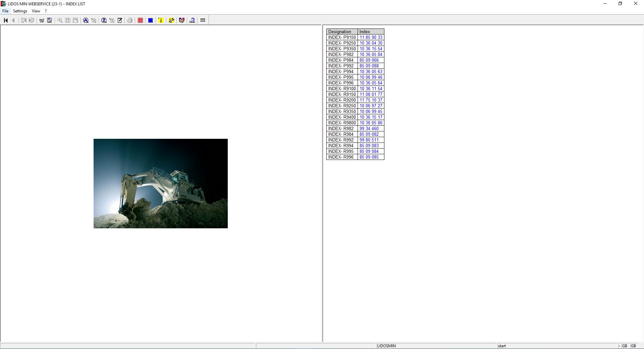Open index link 85 09 084
The image size is (644, 349).
point(369,152)
